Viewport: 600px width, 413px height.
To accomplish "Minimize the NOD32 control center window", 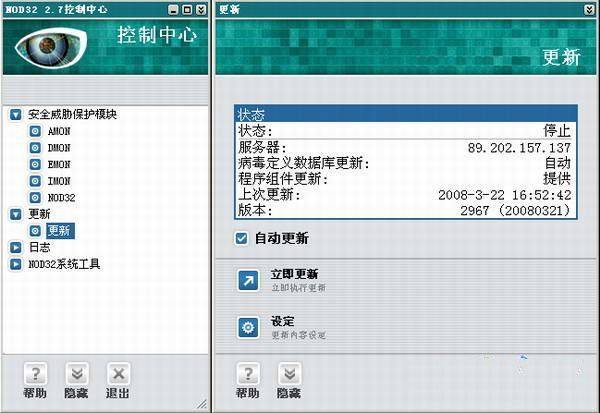I will pyautogui.click(x=173, y=10).
